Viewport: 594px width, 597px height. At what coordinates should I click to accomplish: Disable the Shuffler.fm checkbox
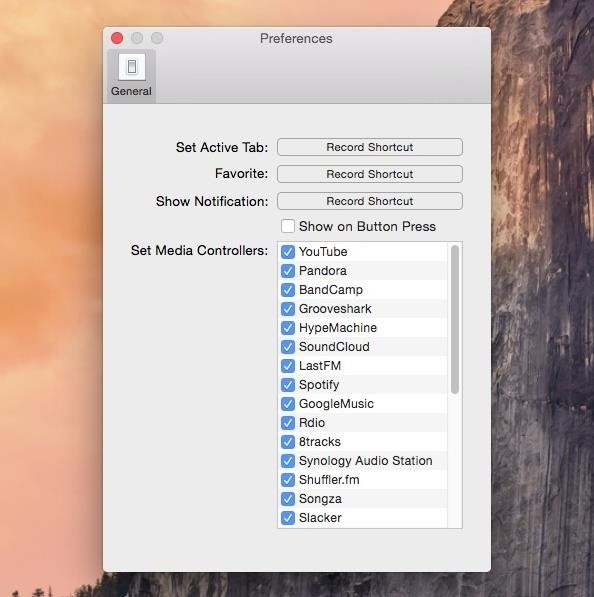288,480
